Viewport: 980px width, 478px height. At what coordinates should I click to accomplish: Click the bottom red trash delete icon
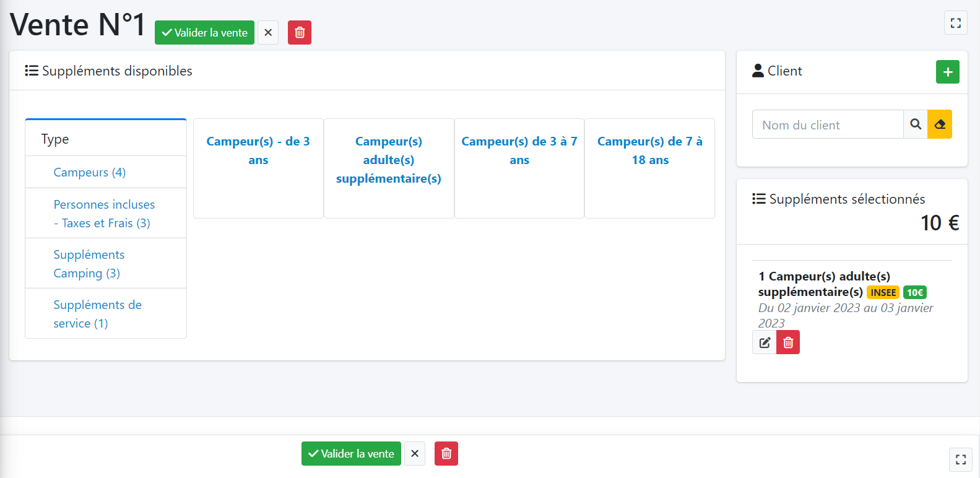pos(446,454)
